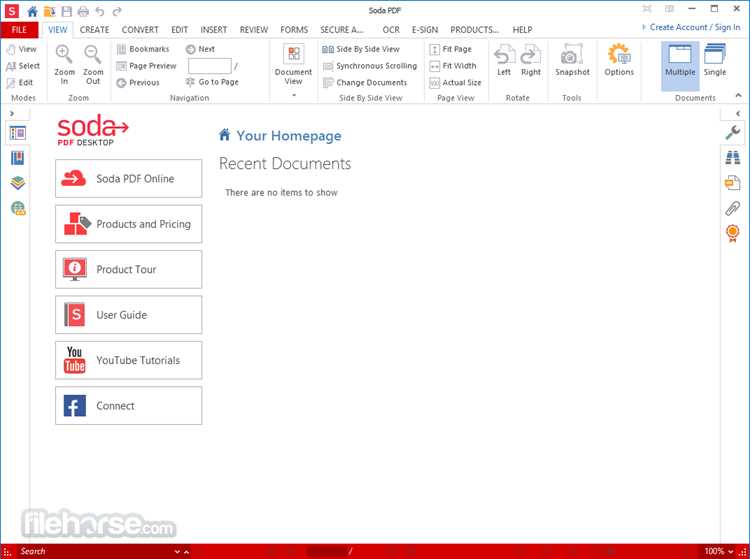
Task: Click Create Account / Sign In link
Action: coord(695,27)
